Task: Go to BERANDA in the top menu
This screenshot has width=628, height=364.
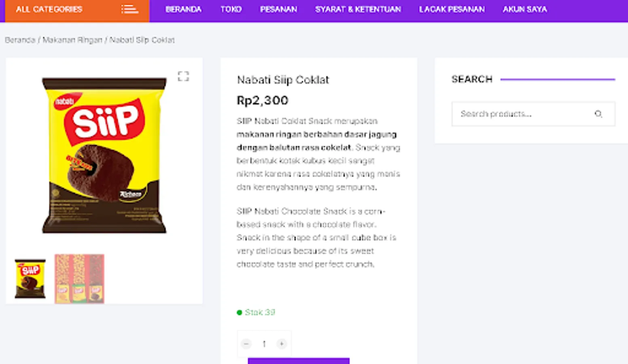Action: click(183, 9)
